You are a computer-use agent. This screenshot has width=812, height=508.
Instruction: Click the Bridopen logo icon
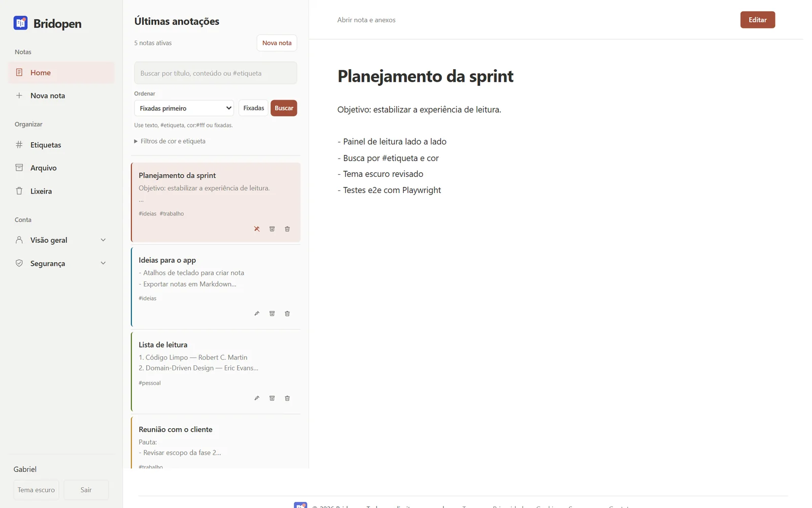20,23
